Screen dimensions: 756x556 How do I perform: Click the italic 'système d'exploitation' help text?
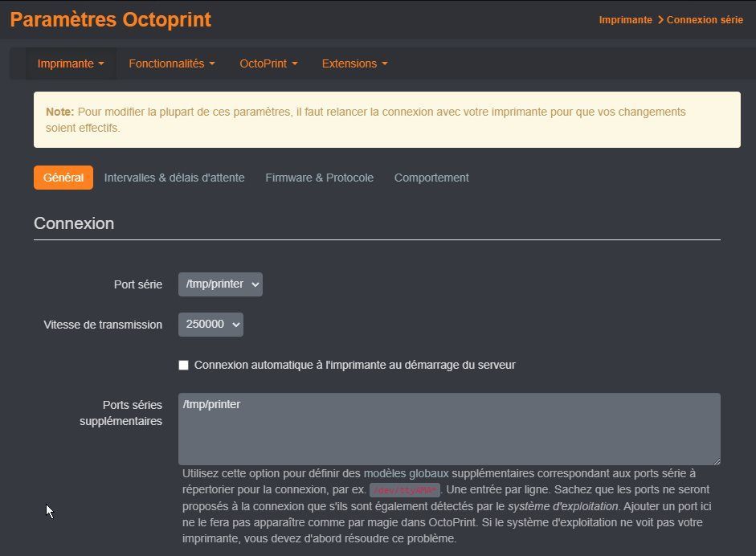[562, 506]
